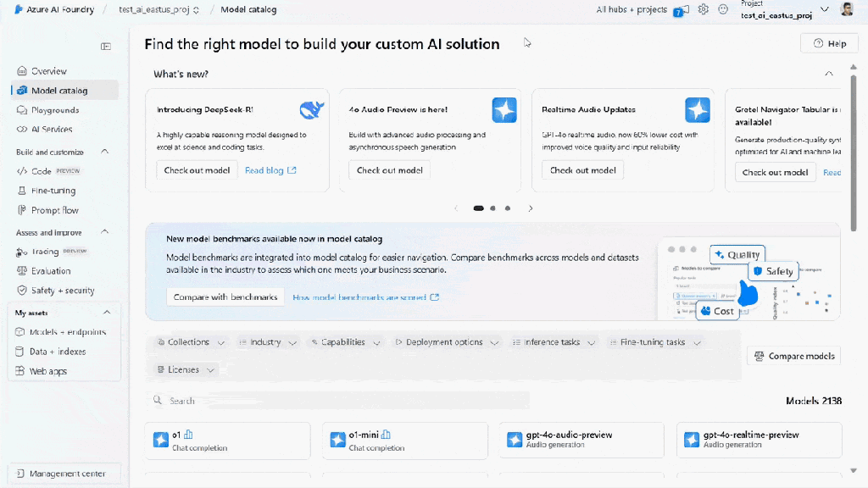Open the notifications icon with badge 7
The width and height of the screenshot is (868, 488).
pyautogui.click(x=682, y=10)
